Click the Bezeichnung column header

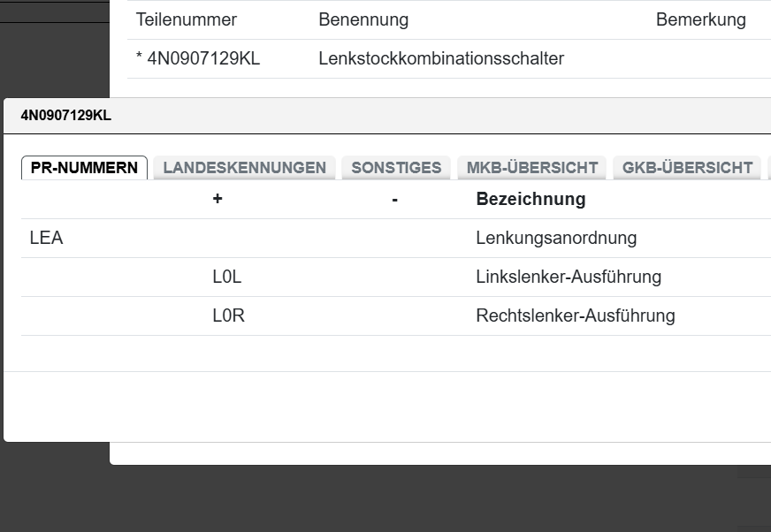click(x=531, y=200)
